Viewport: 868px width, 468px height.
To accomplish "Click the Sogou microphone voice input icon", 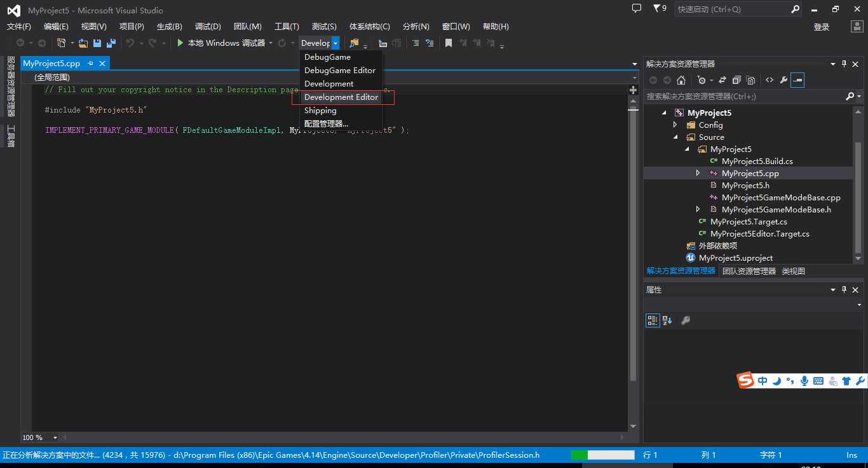I will coord(804,381).
